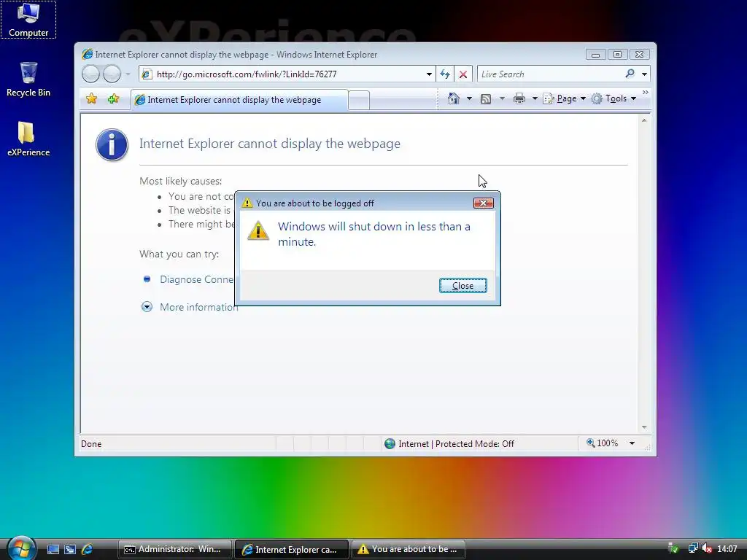Expand the Feeds dropdown arrow

(502, 98)
